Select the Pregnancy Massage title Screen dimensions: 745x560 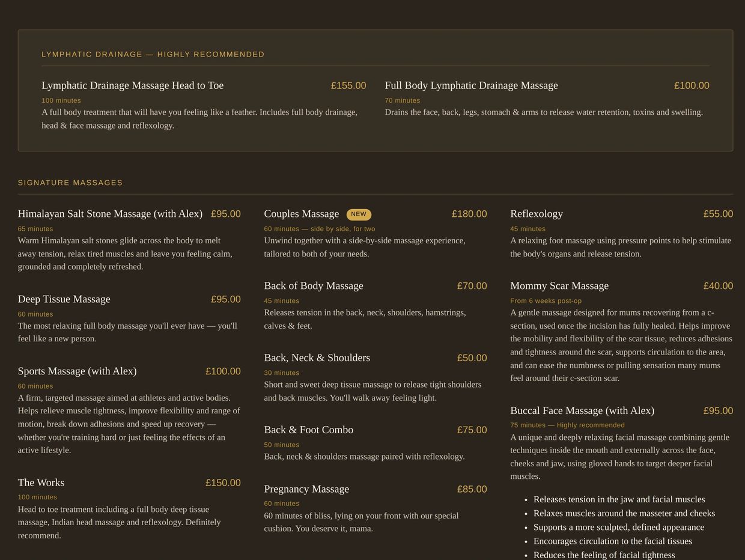click(306, 489)
